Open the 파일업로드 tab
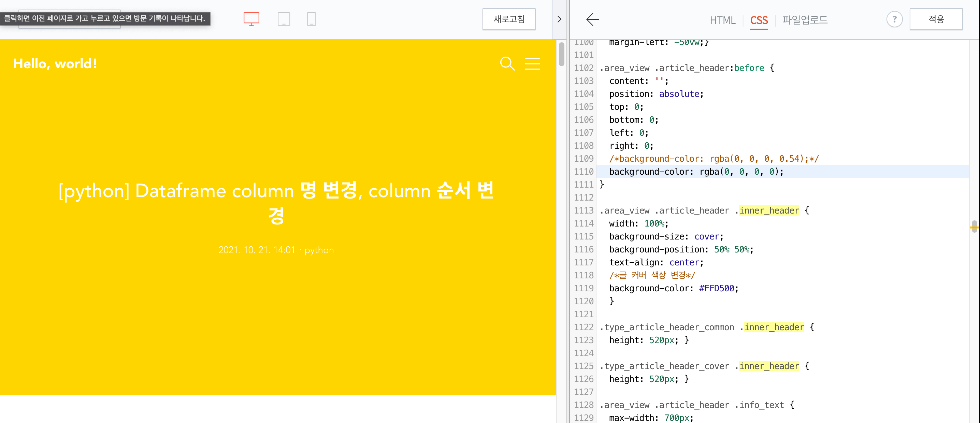Image resolution: width=980 pixels, height=423 pixels. (x=805, y=20)
